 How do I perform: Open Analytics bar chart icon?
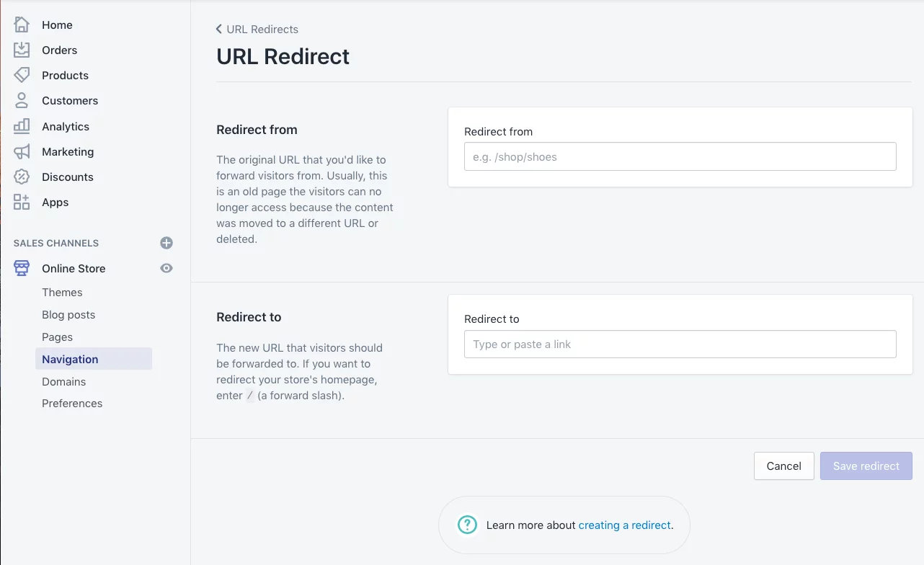point(22,126)
